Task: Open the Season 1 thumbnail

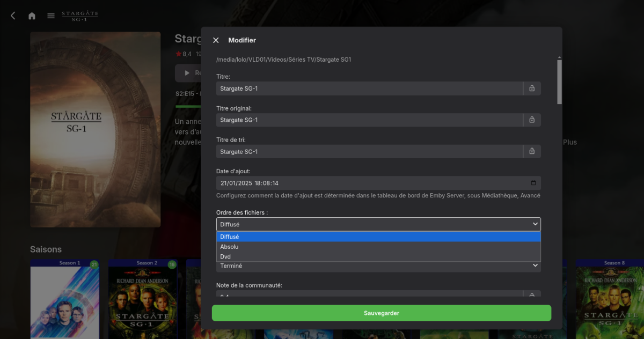Action: click(65, 299)
